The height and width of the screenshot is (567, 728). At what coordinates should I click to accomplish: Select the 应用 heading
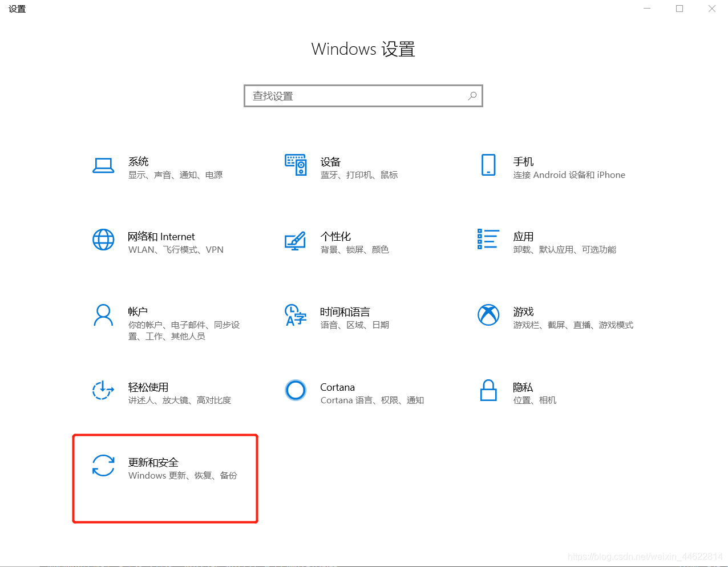[x=523, y=236]
